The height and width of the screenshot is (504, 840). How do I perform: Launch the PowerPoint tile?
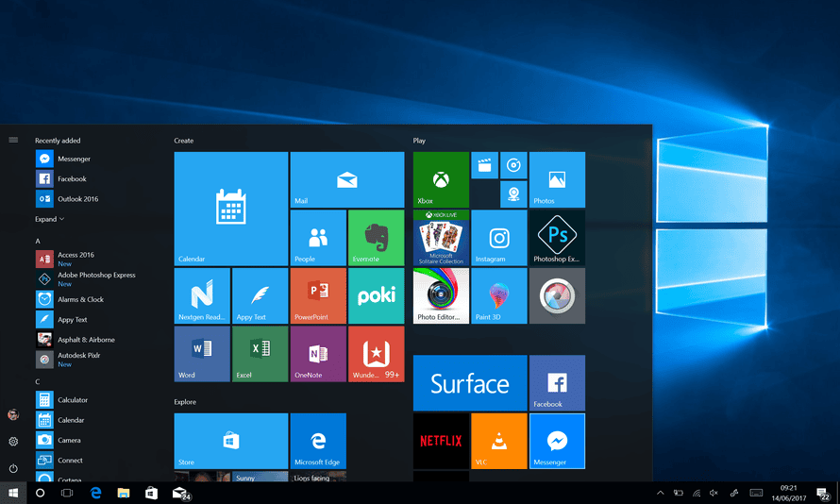click(318, 296)
